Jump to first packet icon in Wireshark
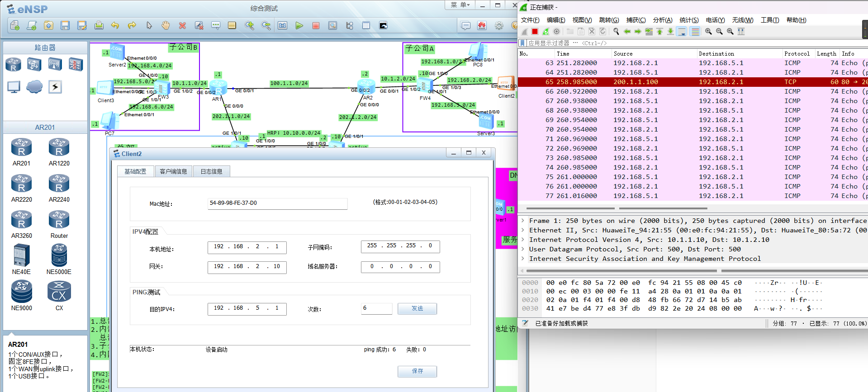This screenshot has height=392, width=868. [x=660, y=32]
